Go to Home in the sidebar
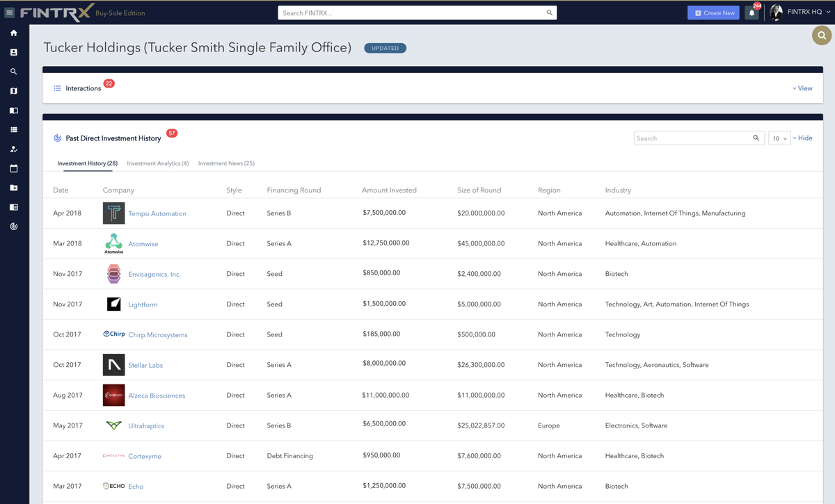 tap(14, 33)
